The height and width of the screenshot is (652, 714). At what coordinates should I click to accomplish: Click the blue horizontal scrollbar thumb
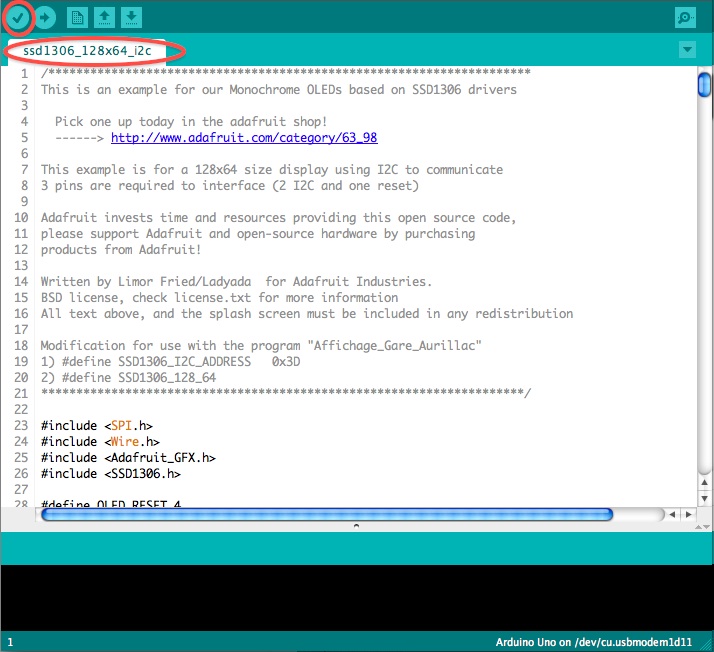[x=327, y=514]
